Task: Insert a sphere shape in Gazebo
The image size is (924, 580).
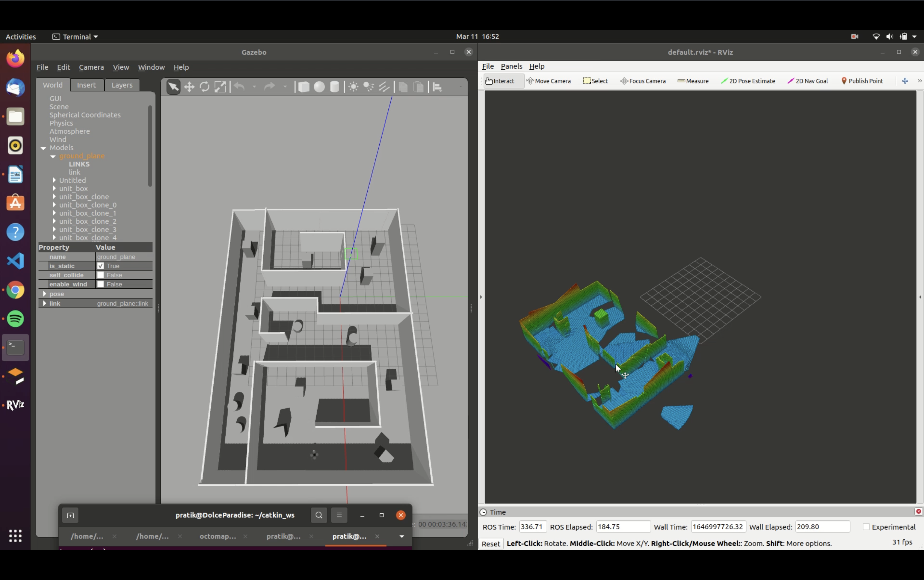Action: 319,87
